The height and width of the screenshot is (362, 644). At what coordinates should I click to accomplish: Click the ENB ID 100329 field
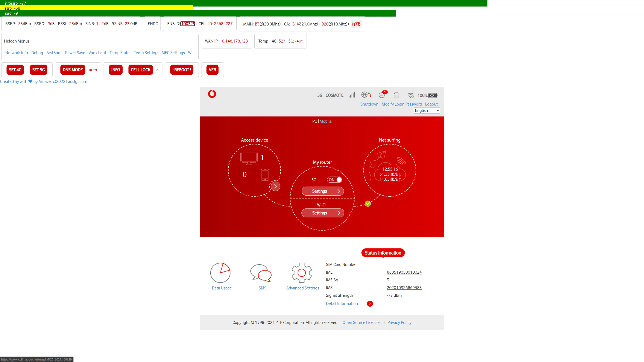[x=188, y=24]
